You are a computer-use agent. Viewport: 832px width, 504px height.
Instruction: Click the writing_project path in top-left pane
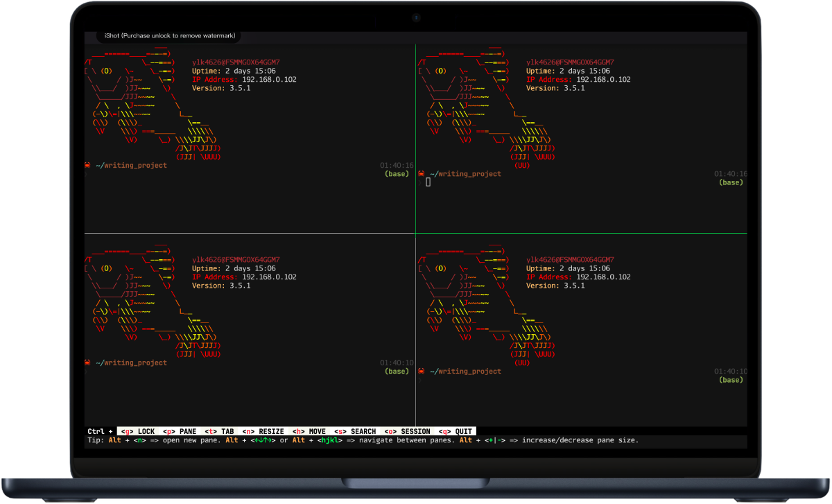pyautogui.click(x=135, y=166)
